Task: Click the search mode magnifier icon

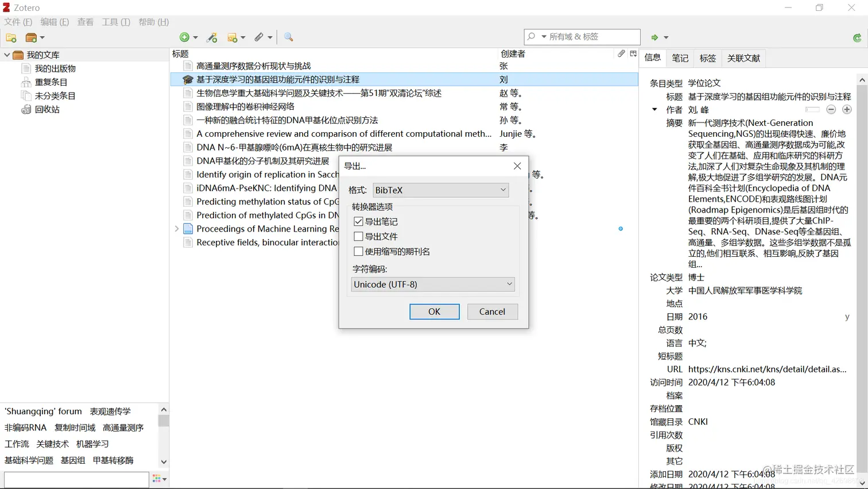Action: (532, 37)
